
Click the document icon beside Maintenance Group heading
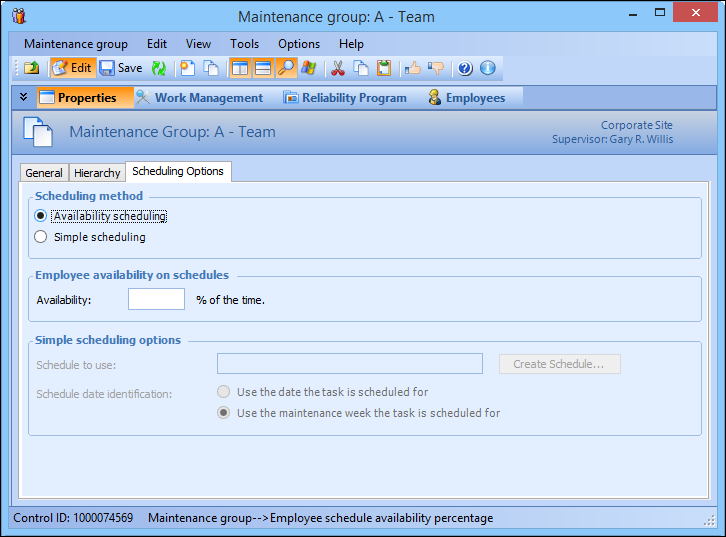click(x=38, y=132)
